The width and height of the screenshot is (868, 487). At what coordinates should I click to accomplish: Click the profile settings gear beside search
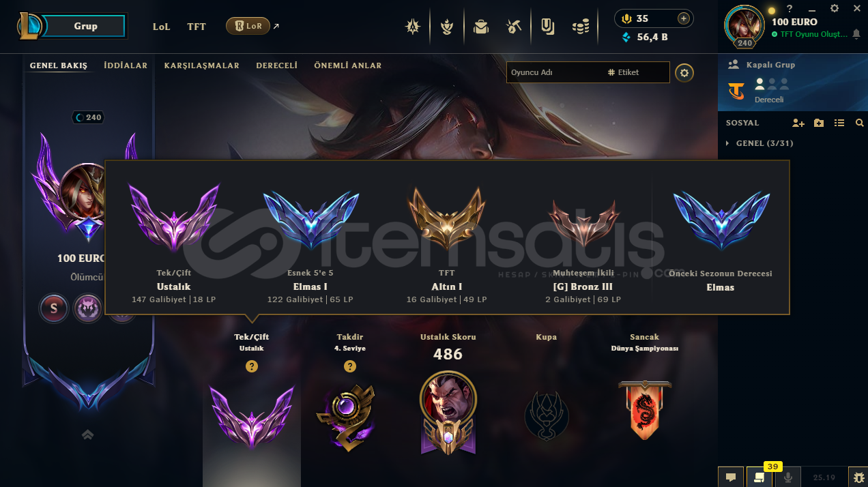[684, 73]
